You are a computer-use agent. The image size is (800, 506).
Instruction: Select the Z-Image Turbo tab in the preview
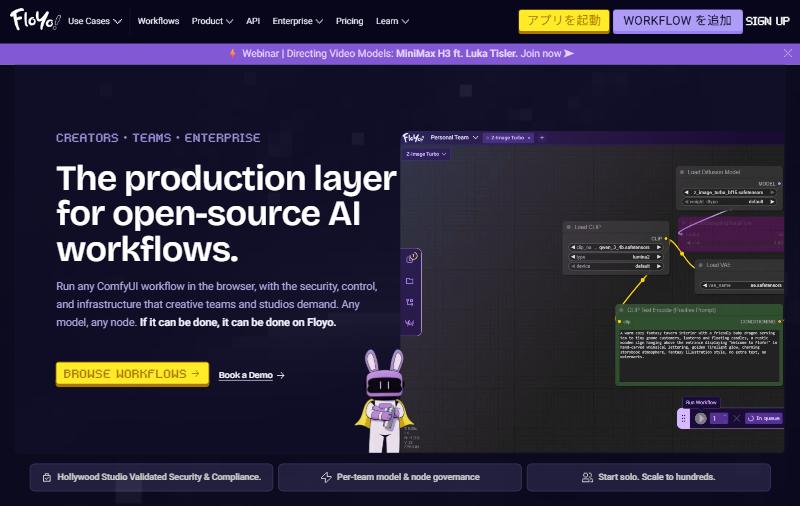point(506,138)
